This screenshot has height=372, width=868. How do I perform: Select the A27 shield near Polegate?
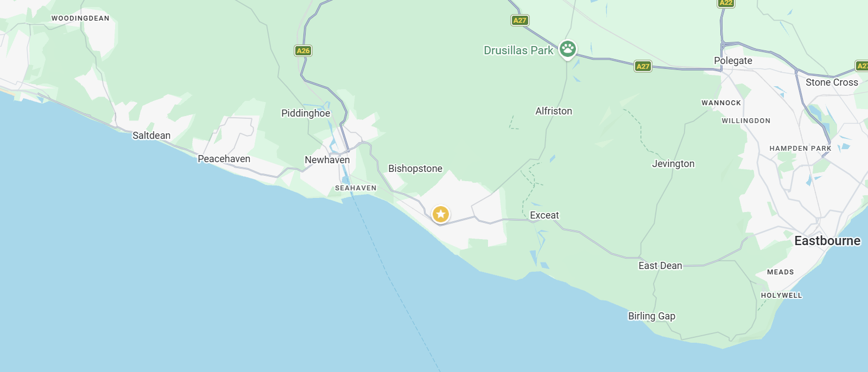click(x=643, y=66)
